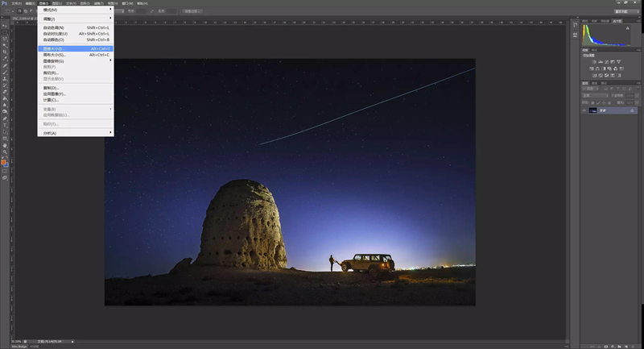This screenshot has height=349, width=644.
Task: Toggle lock position in Layers panel
Action: coord(604,103)
